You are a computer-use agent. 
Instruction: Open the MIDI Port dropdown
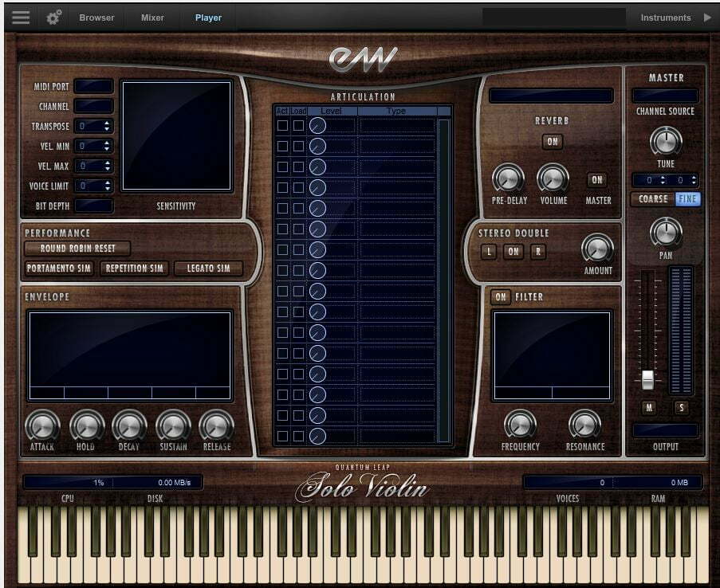[93, 86]
